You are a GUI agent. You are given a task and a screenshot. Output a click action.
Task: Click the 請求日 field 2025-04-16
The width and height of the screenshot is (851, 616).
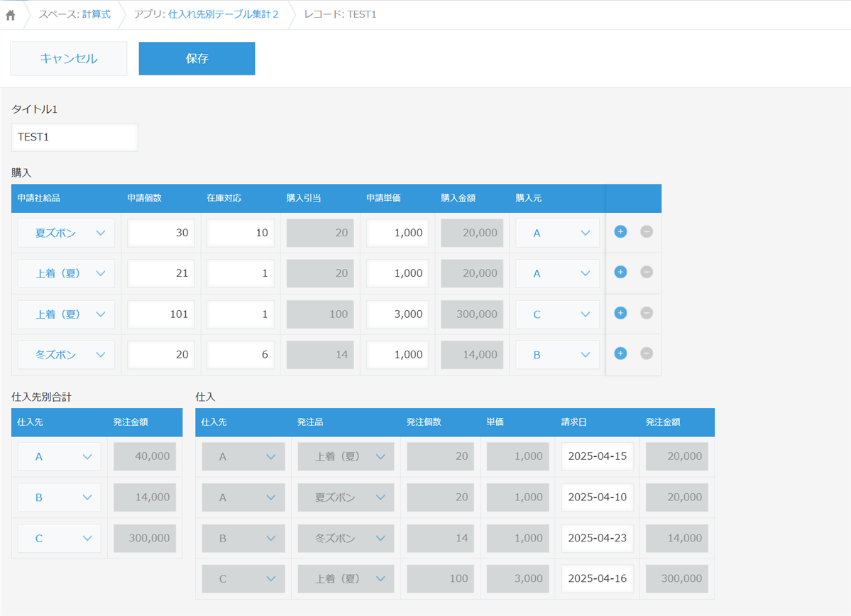click(x=597, y=578)
